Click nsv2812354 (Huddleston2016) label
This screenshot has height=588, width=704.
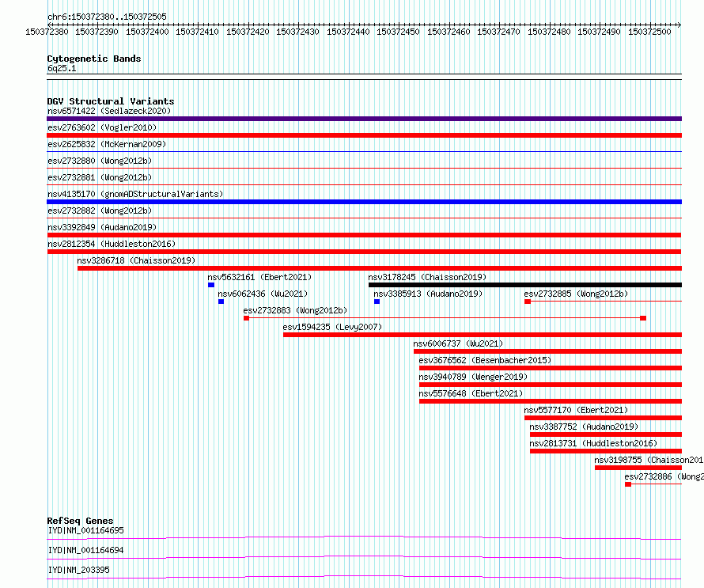[112, 244]
